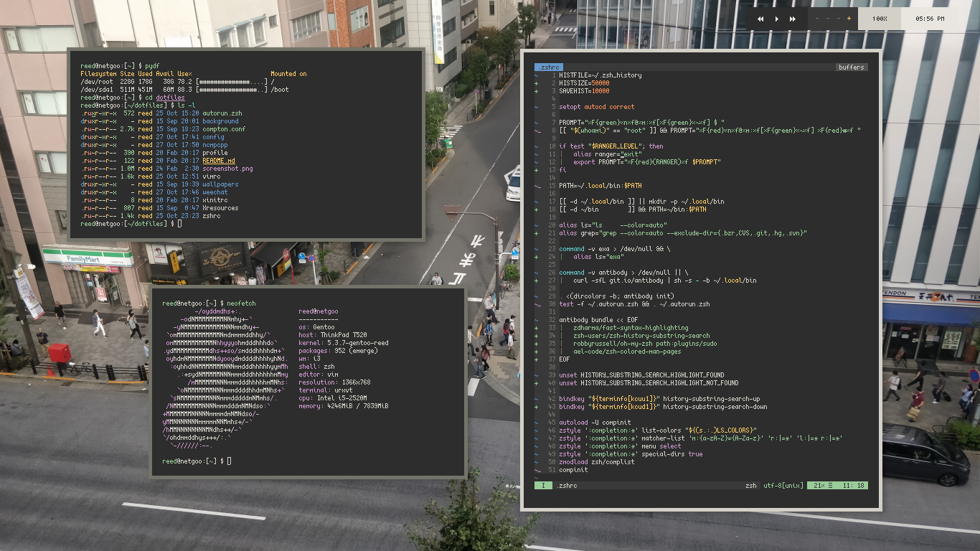Click autorun.zsh in the ls listing
The image size is (980, 551).
[x=222, y=113]
